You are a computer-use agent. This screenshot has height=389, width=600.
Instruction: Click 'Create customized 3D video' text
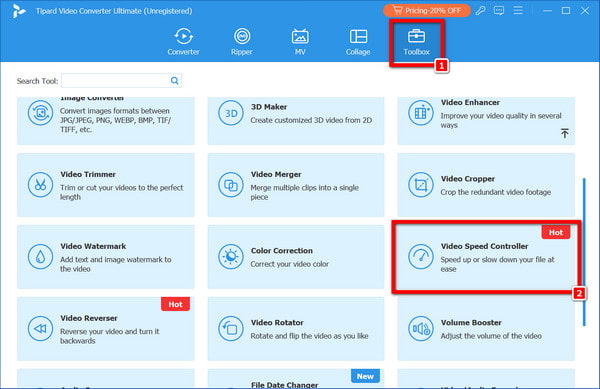[311, 120]
